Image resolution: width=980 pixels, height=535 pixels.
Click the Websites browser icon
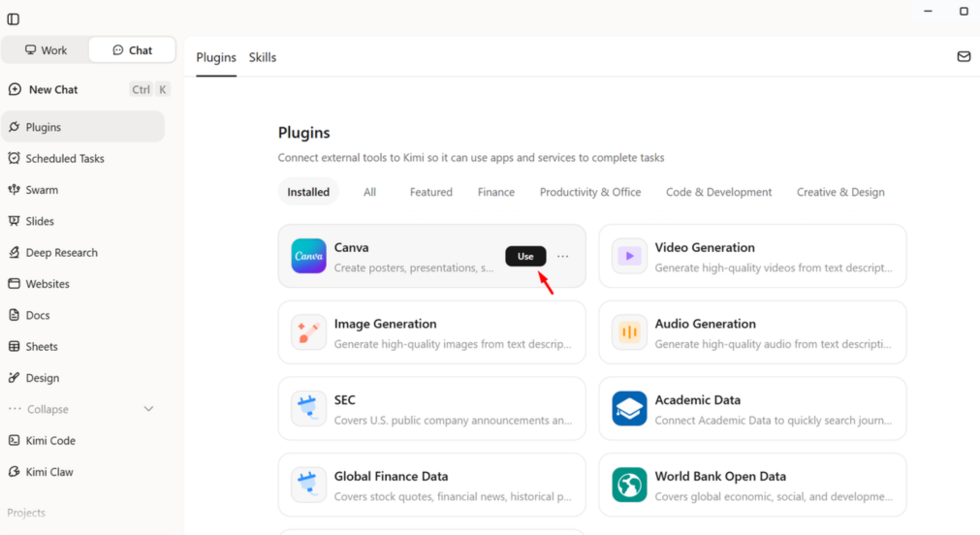click(14, 284)
